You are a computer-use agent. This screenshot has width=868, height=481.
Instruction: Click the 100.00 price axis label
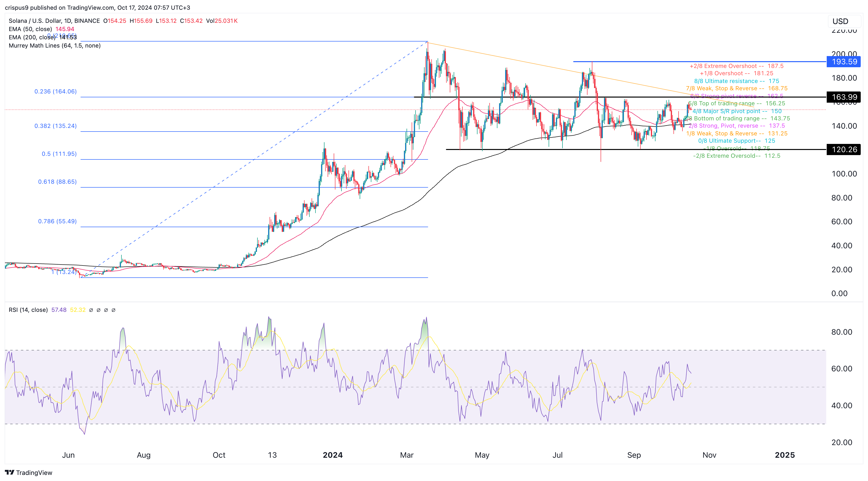(844, 174)
